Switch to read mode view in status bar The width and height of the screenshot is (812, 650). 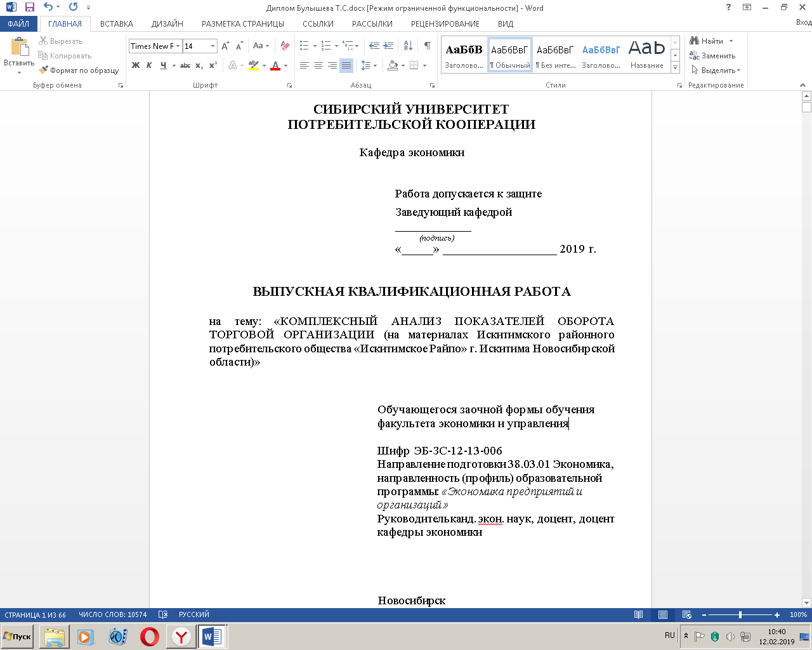click(x=639, y=615)
